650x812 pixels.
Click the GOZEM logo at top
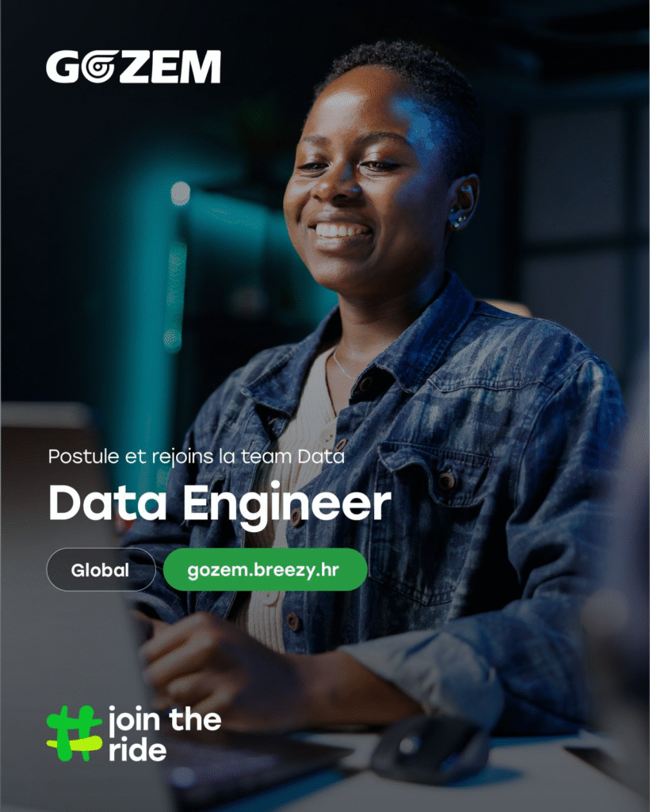[133, 67]
